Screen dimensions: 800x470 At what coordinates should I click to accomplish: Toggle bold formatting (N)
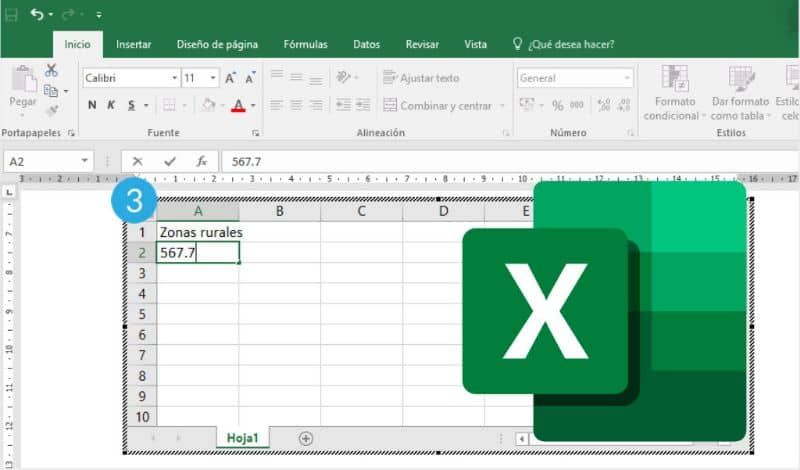click(x=92, y=105)
